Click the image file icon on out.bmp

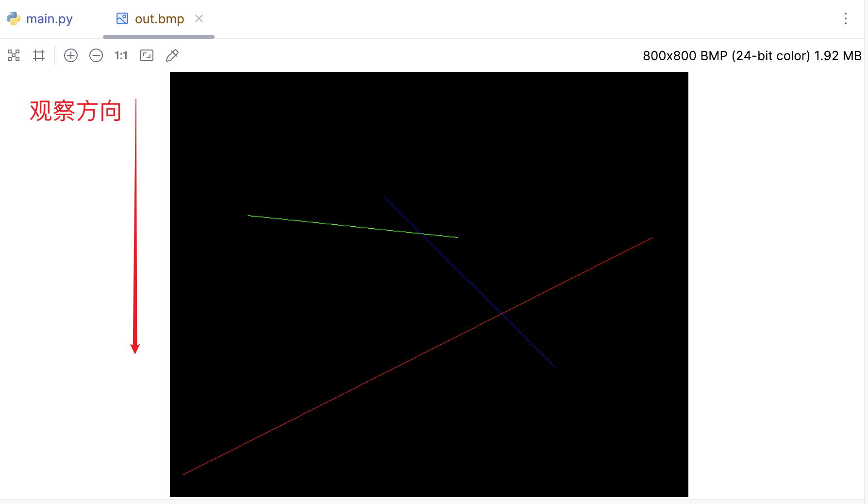click(x=122, y=18)
